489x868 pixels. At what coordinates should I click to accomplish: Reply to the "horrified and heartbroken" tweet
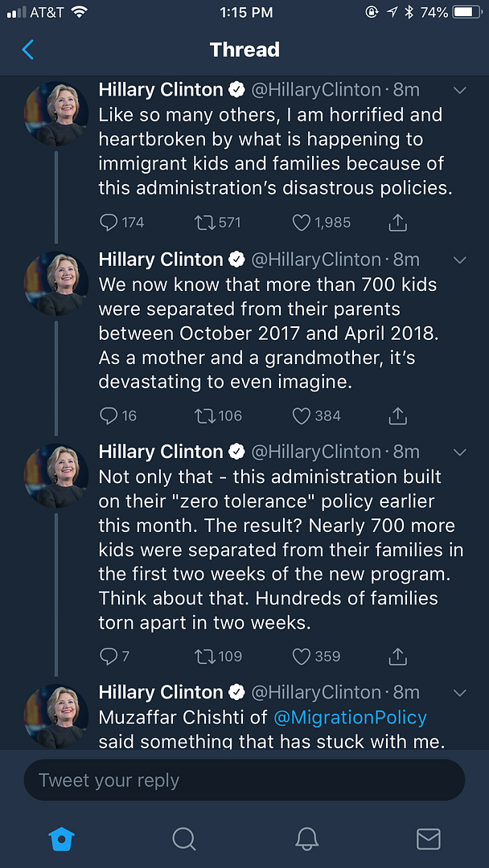pyautogui.click(x=109, y=223)
